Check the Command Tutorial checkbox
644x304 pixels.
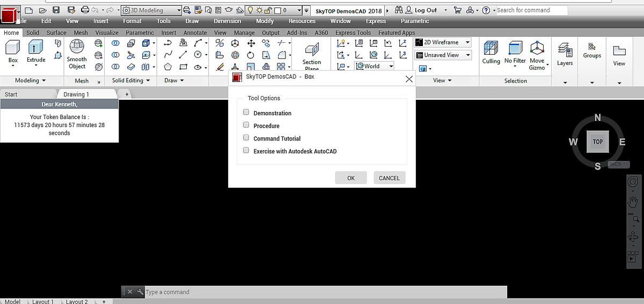246,138
